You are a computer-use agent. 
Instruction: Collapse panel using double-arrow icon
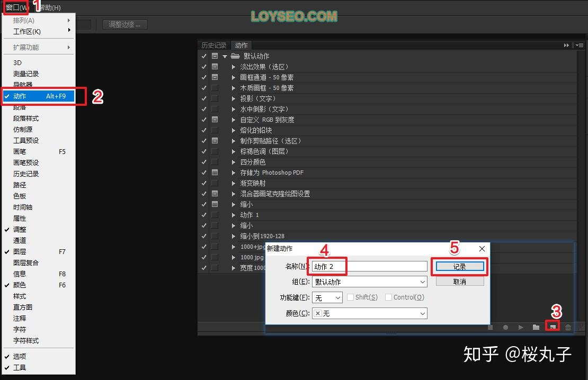pos(566,46)
